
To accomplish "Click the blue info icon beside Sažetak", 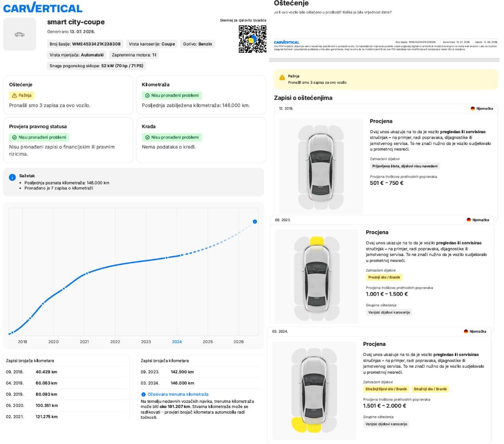I will [12, 177].
